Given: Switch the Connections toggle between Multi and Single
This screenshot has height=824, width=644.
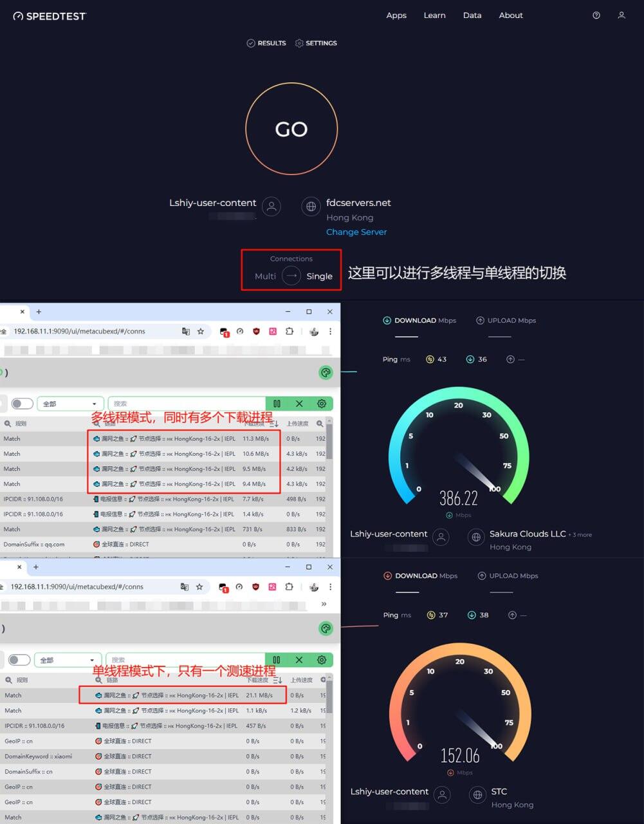Looking at the screenshot, I should [291, 276].
